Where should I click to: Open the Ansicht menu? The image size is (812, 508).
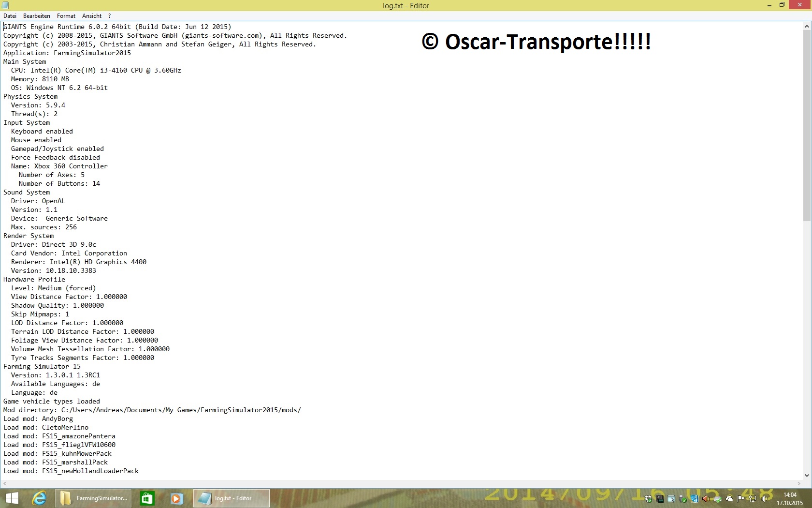click(92, 16)
